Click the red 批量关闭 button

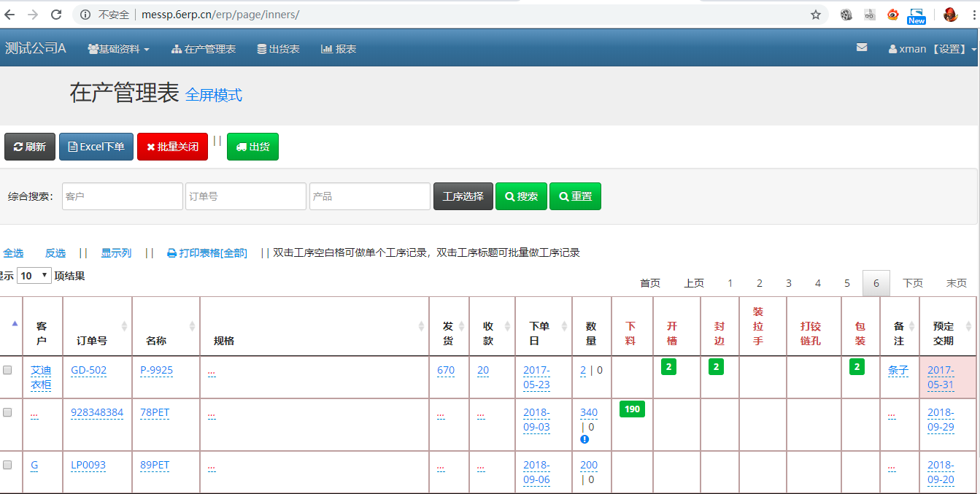(x=172, y=147)
